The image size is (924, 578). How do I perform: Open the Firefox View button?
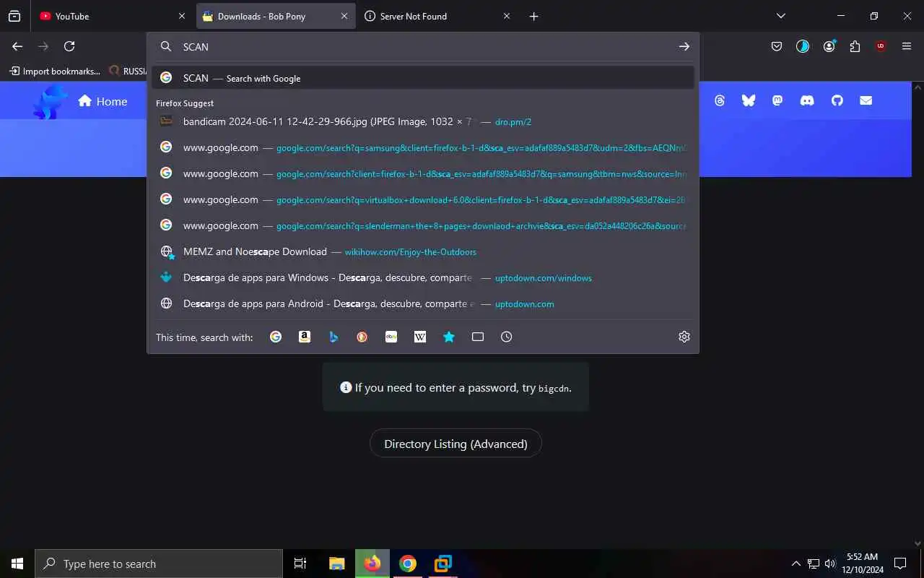pos(14,16)
